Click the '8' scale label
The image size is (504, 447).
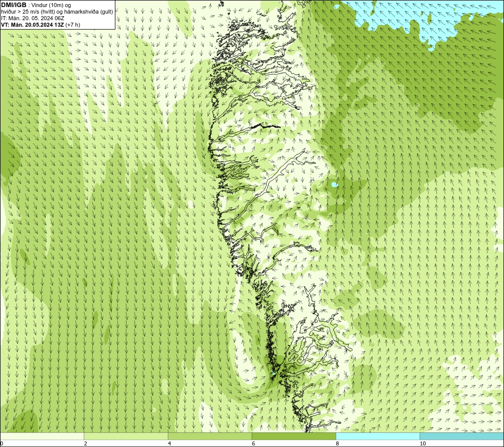338,443
